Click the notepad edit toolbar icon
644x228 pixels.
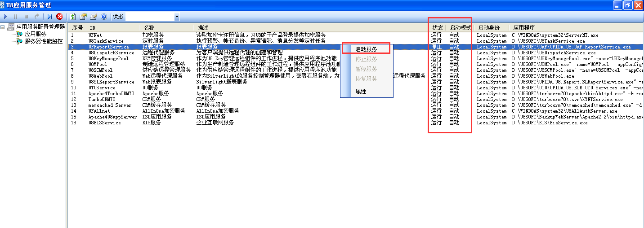pyautogui.click(x=94, y=17)
